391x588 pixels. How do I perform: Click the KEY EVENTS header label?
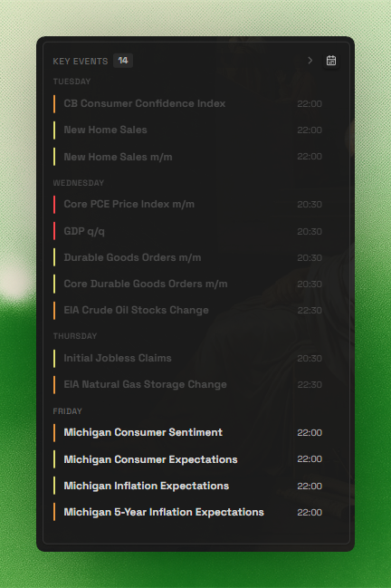81,61
